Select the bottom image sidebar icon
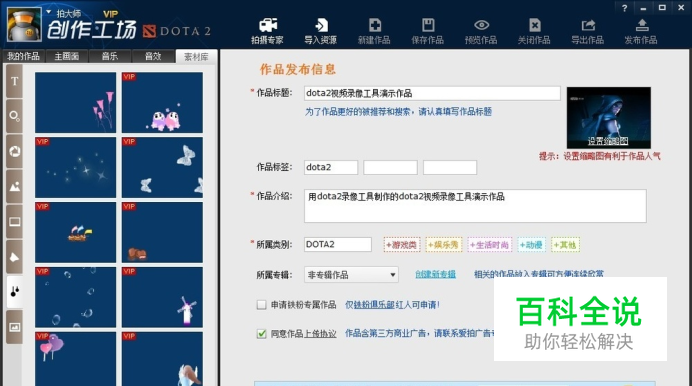This screenshot has width=692, height=386. coord(15,327)
